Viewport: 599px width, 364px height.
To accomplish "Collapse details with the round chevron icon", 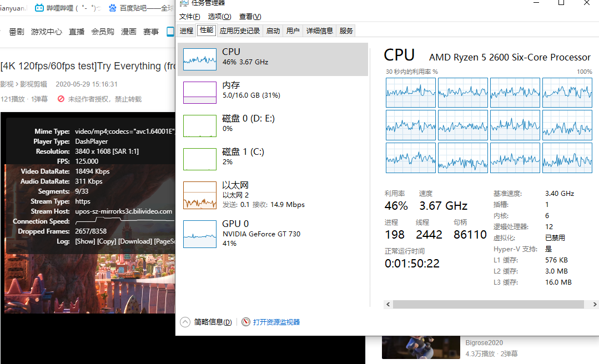I will coord(185,322).
